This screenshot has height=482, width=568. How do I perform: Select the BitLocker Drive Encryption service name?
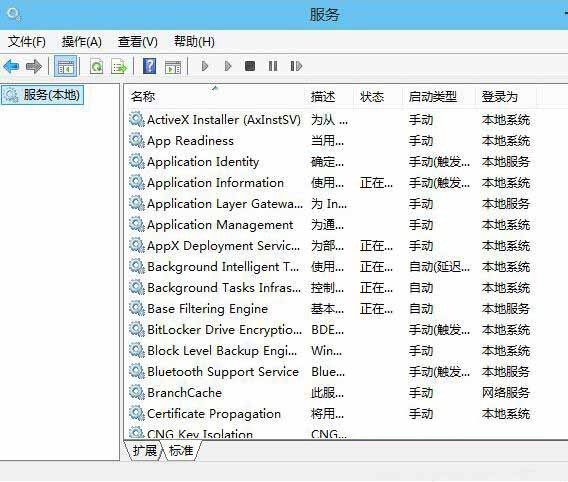tap(225, 330)
